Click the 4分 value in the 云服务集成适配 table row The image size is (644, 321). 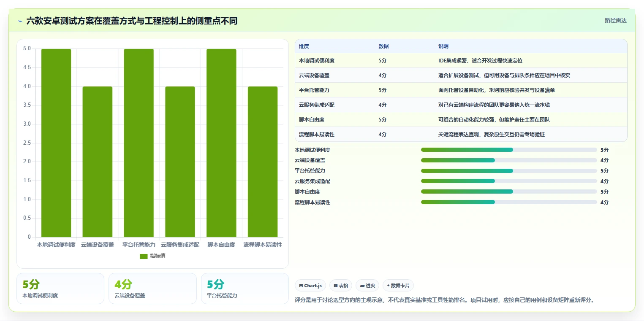click(x=383, y=105)
